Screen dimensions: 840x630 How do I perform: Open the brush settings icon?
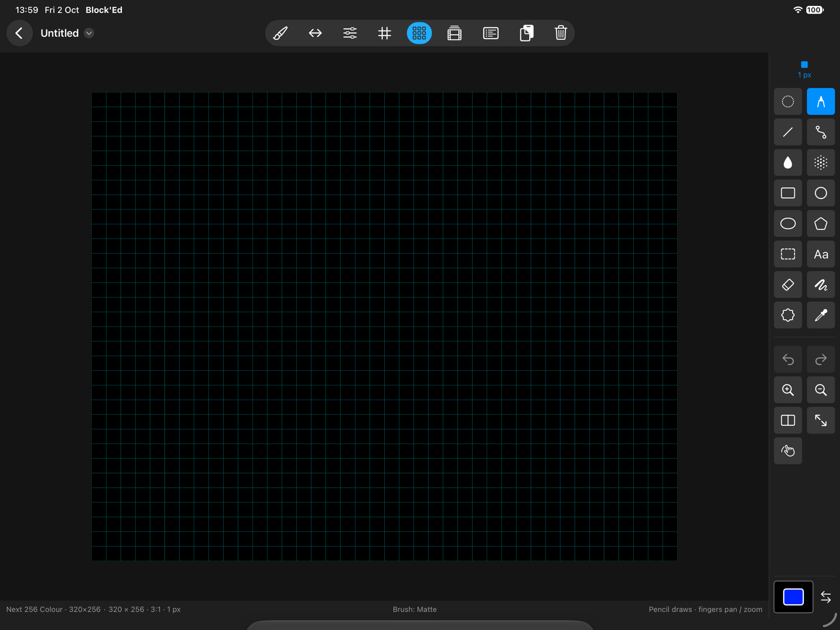pyautogui.click(x=280, y=33)
